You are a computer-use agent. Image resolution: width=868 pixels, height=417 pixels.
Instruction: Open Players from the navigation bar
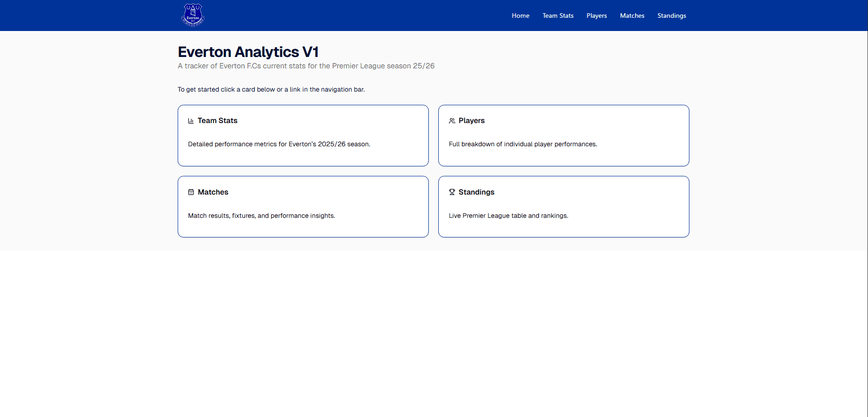[x=596, y=15]
